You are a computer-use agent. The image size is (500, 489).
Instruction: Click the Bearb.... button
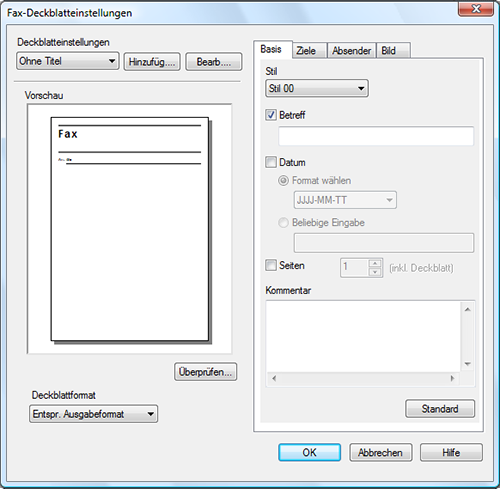214,62
